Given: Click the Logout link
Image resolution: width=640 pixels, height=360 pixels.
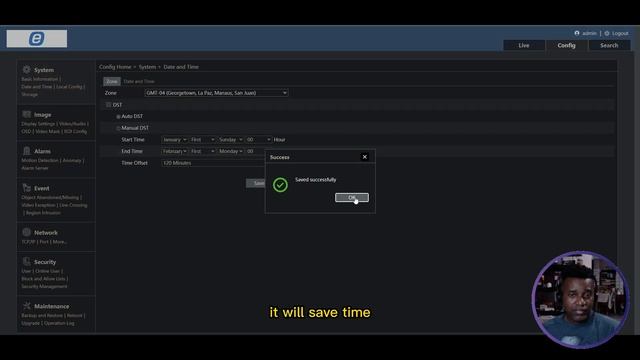Looking at the screenshot, I should point(620,33).
